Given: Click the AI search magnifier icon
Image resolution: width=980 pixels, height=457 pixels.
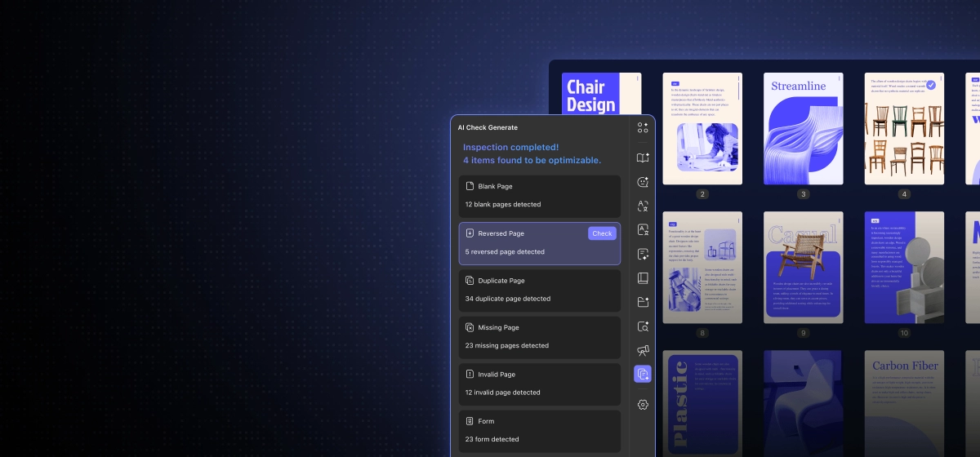Looking at the screenshot, I should pyautogui.click(x=643, y=326).
